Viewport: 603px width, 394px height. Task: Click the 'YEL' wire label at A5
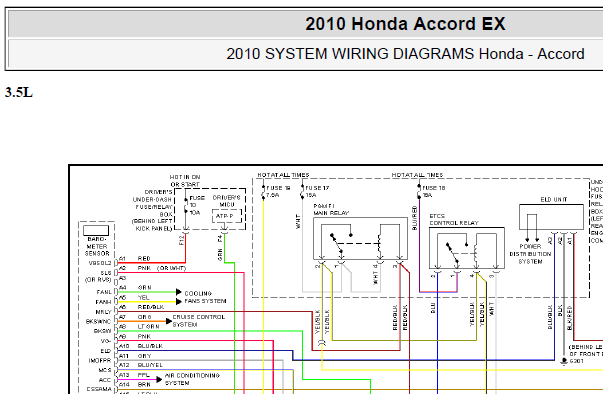click(x=143, y=297)
